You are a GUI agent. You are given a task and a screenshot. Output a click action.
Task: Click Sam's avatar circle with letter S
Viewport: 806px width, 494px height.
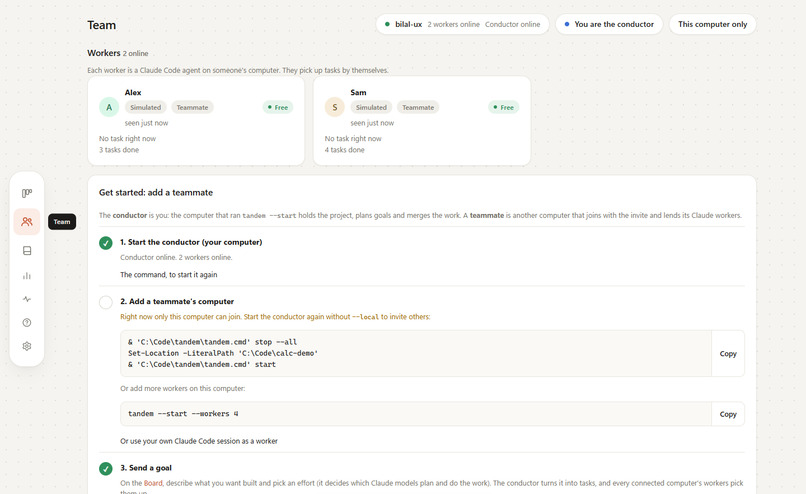[335, 107]
